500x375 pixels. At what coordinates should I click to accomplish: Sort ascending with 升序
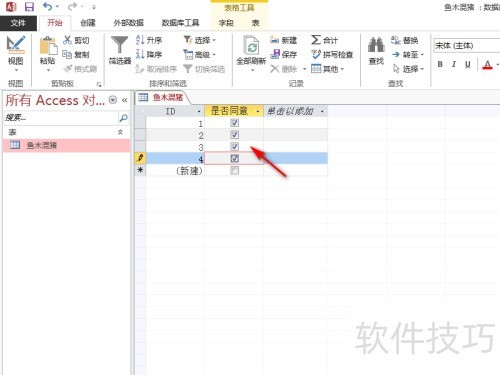pos(149,40)
